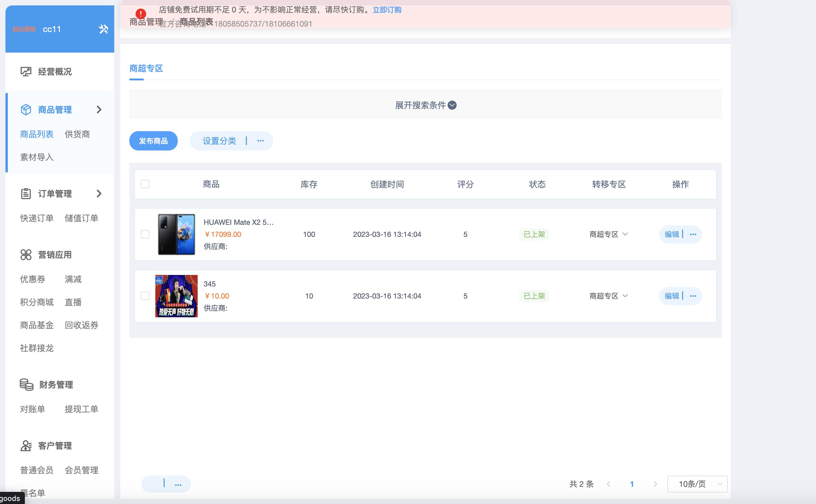Click the 发布商品 publish button
The height and width of the screenshot is (504, 816).
coord(153,141)
